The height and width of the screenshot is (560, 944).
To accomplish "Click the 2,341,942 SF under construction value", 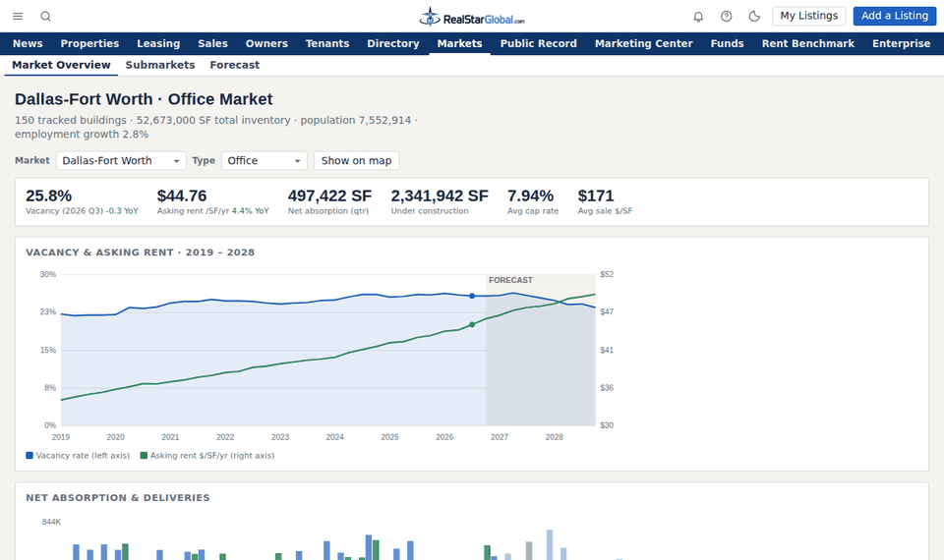I will click(440, 196).
